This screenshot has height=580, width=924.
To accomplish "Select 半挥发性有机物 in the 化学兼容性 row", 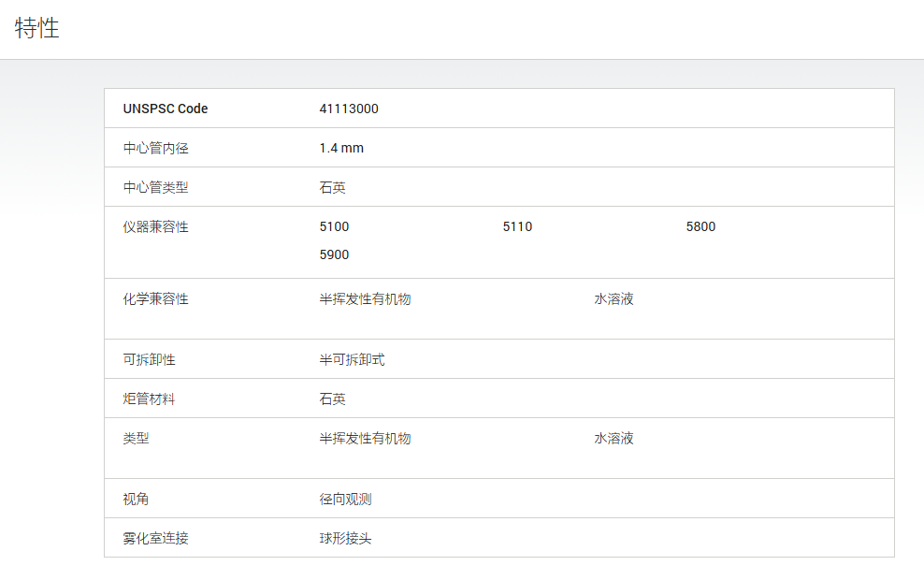I will click(365, 298).
